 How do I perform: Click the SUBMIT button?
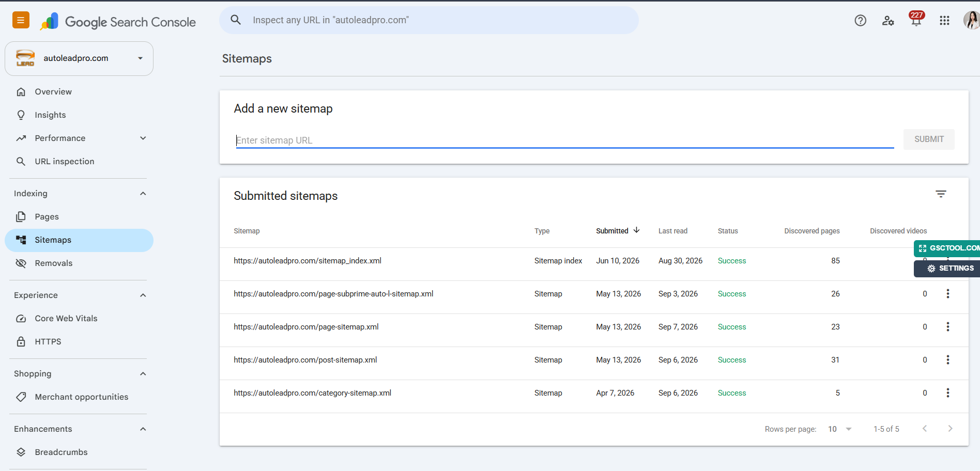click(929, 139)
